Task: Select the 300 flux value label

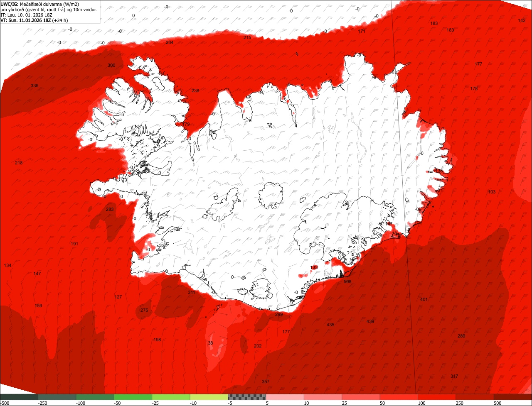Action: (x=111, y=65)
